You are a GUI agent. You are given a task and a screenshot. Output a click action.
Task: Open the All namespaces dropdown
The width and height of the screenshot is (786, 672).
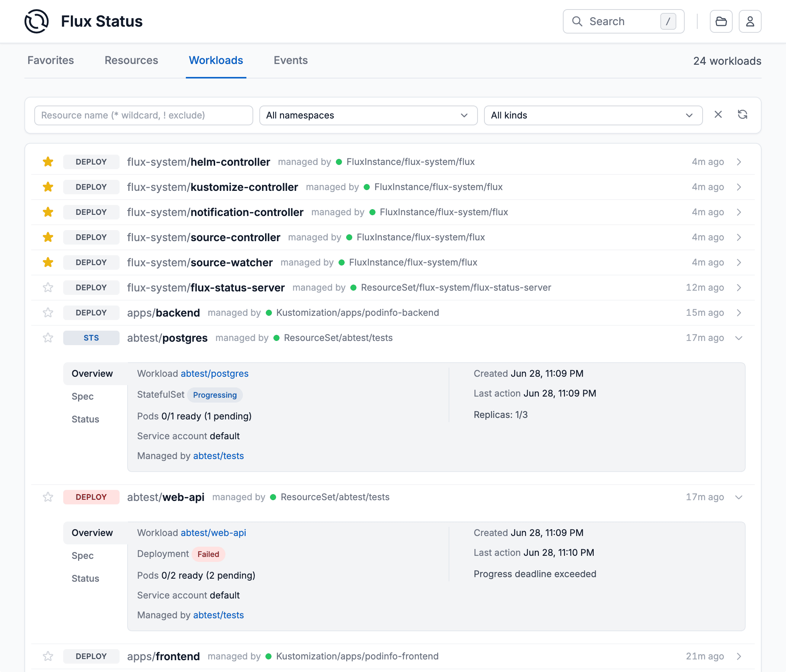click(368, 115)
